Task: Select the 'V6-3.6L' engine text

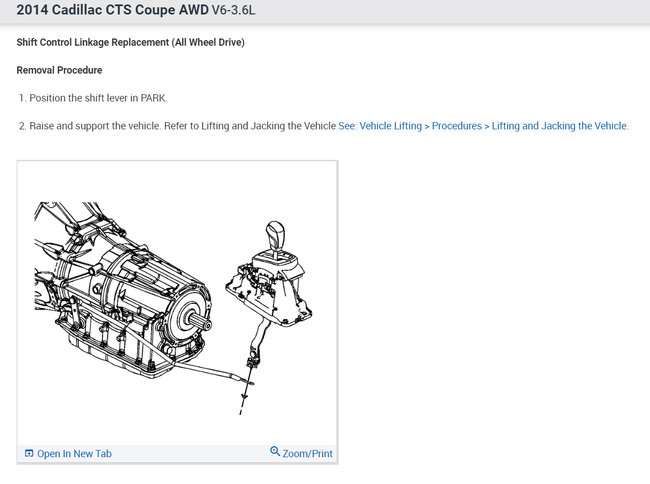Action: 233,10
